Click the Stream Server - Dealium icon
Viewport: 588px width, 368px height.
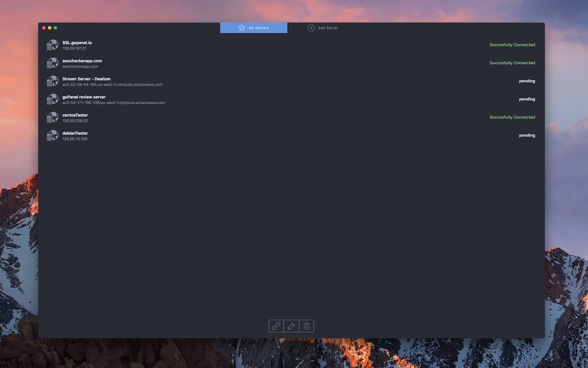[52, 81]
